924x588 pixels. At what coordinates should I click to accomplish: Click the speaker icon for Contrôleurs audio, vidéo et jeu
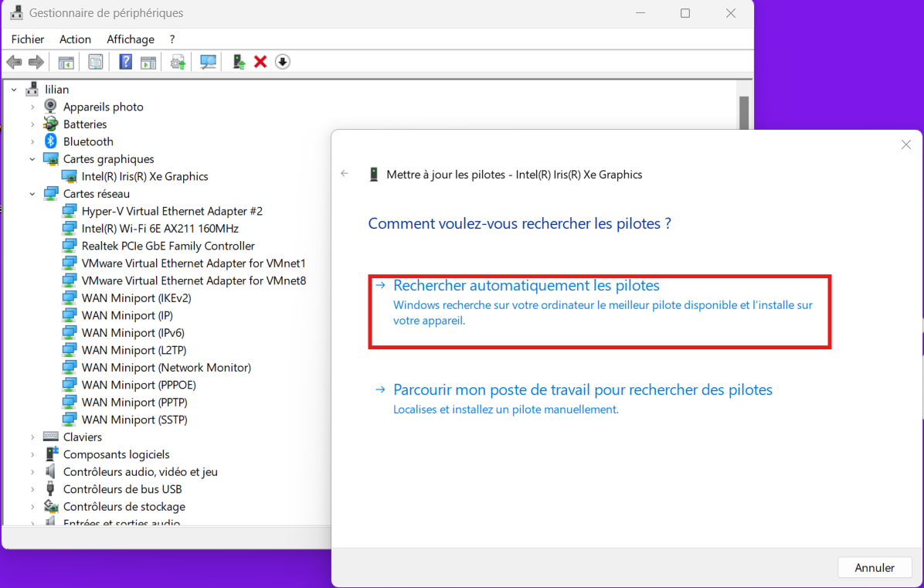[51, 472]
